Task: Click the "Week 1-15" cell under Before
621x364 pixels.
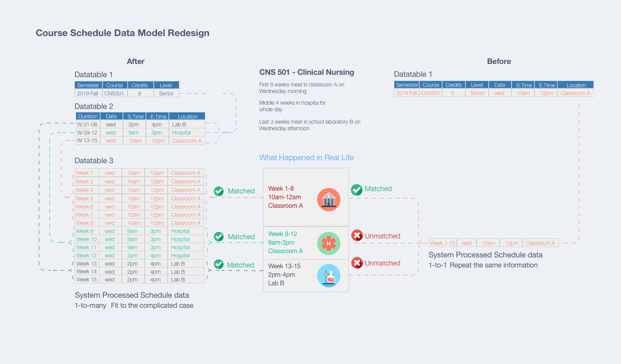Action: 442,243
